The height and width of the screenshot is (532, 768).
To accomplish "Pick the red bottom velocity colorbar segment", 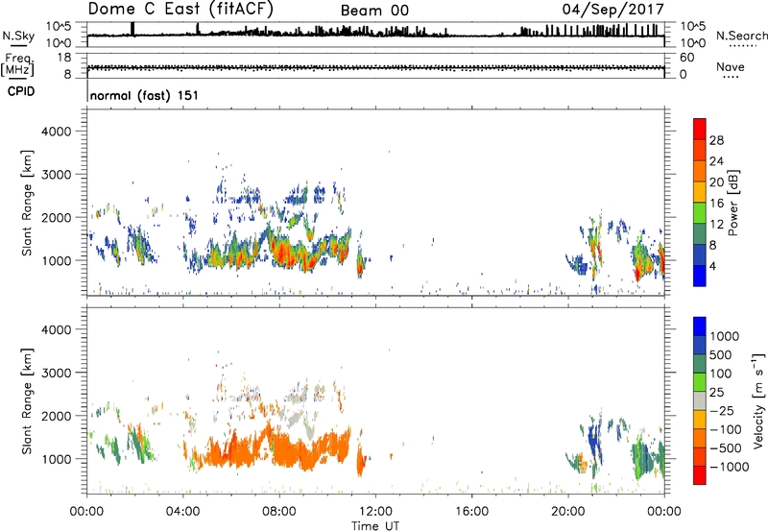I will [700, 475].
